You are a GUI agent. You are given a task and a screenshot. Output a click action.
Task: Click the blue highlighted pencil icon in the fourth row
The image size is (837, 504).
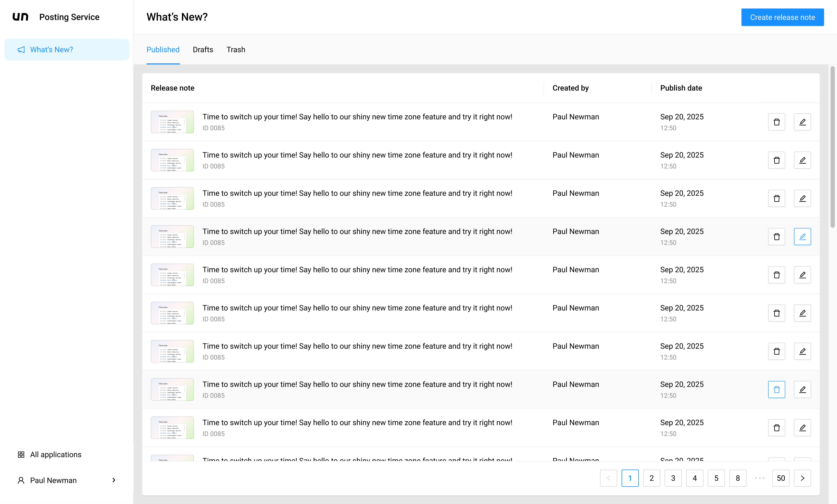pos(802,236)
